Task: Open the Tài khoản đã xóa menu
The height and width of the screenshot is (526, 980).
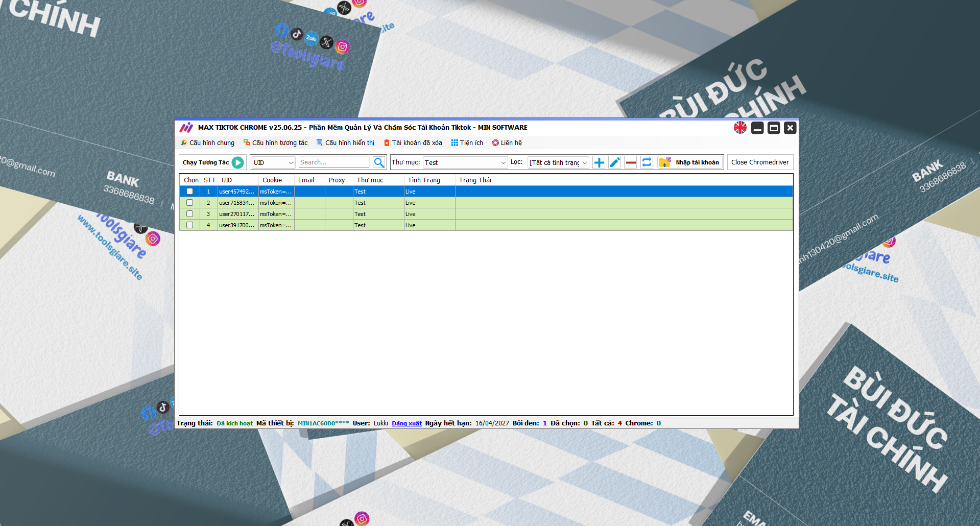Action: pyautogui.click(x=413, y=143)
